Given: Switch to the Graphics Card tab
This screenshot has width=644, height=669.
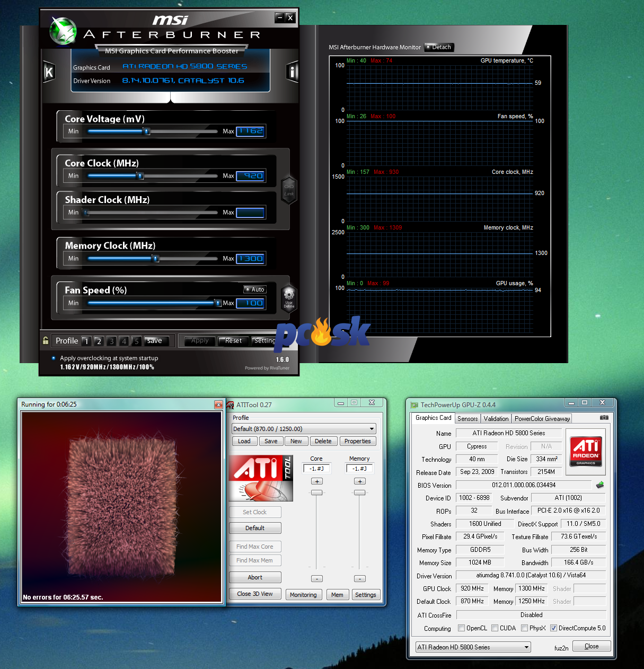Looking at the screenshot, I should coord(434,418).
